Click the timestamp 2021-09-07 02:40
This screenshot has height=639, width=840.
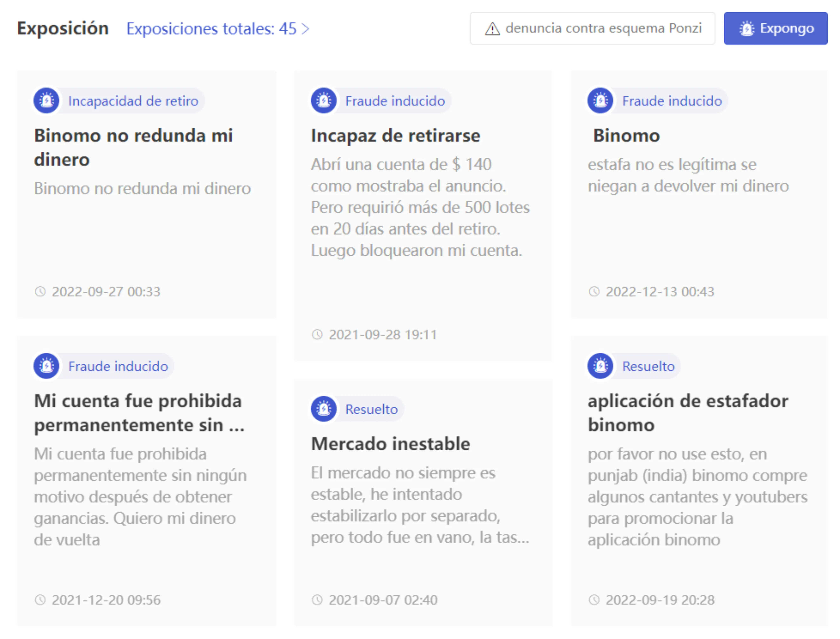pos(383,600)
